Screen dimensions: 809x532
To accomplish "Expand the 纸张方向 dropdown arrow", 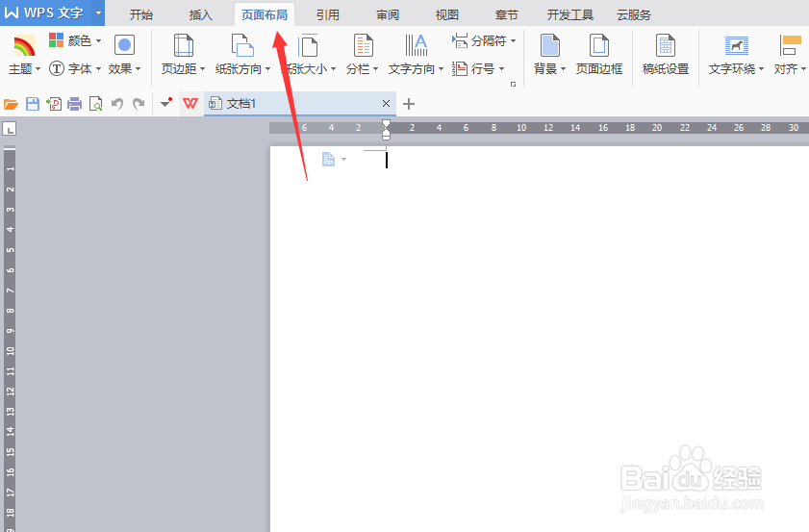I will point(267,68).
